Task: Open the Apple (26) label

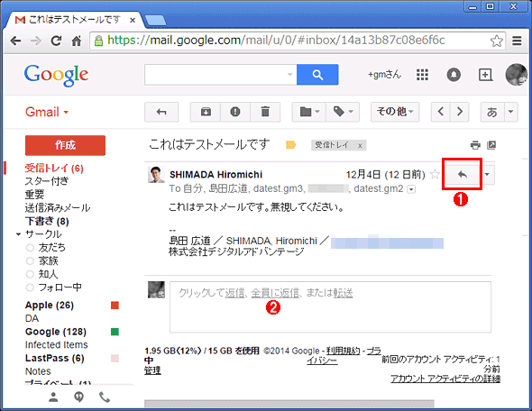Action: [50, 306]
